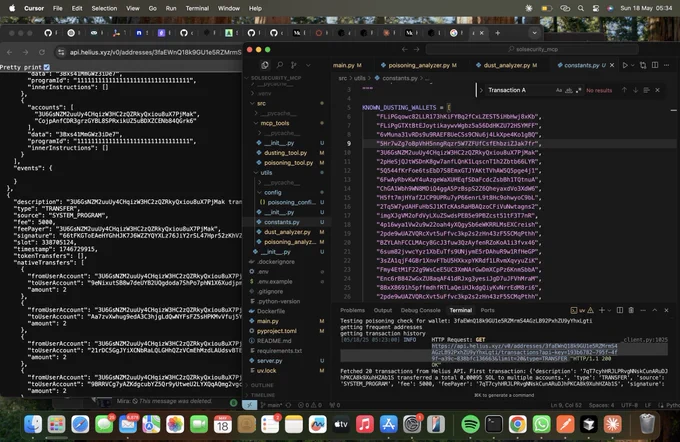Image resolution: width=680 pixels, height=442 pixels.
Task: Go to previous find match arrow
Action: pyautogui.click(x=624, y=90)
